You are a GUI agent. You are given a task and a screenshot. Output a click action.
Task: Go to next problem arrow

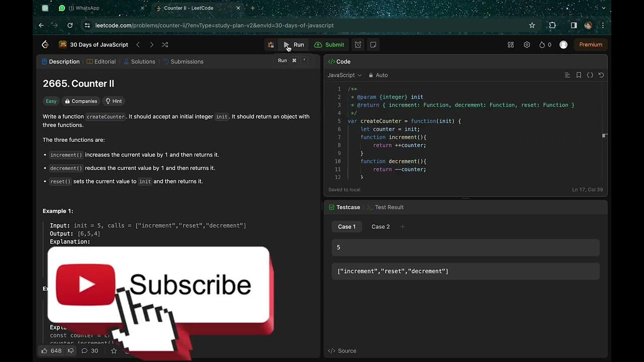(151, 45)
